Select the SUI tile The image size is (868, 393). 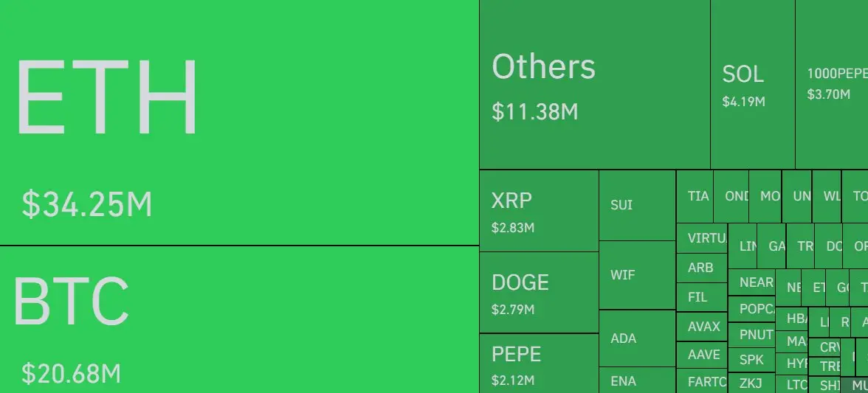tap(637, 205)
